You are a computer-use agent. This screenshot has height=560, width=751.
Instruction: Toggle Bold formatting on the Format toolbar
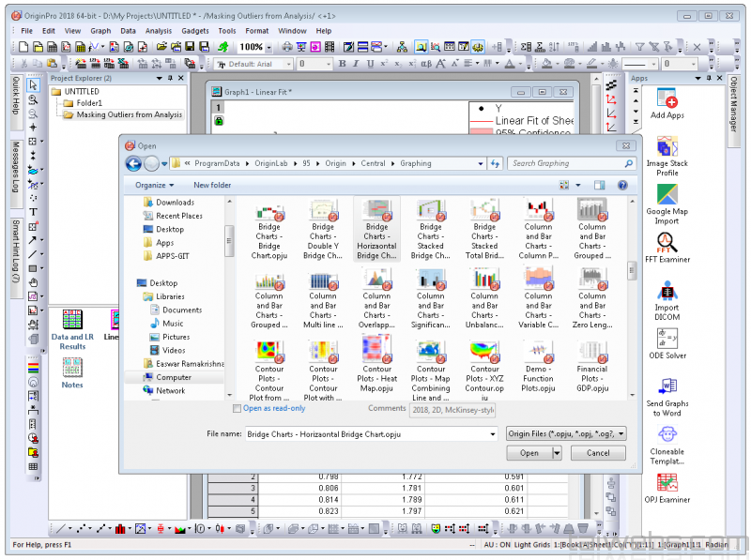point(343,64)
